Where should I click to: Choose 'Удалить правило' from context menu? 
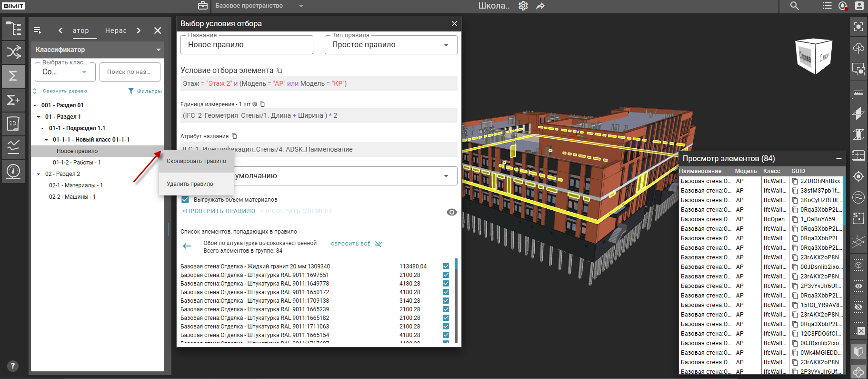click(x=190, y=184)
